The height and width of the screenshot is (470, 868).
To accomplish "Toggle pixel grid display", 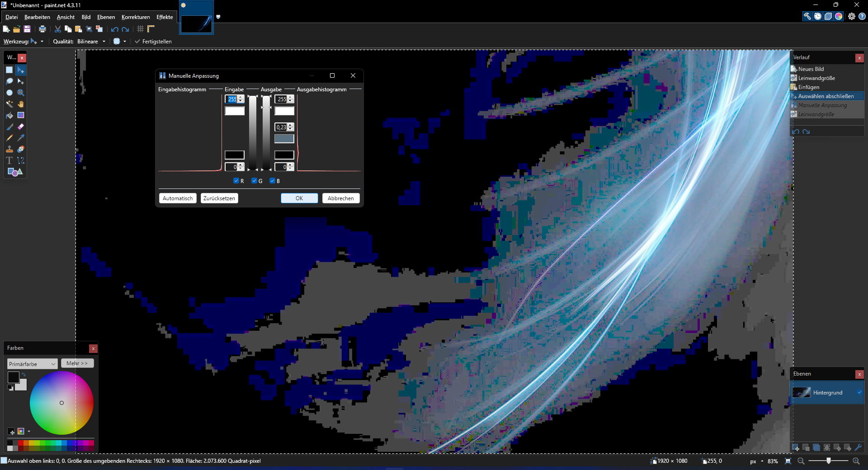I will click(140, 29).
